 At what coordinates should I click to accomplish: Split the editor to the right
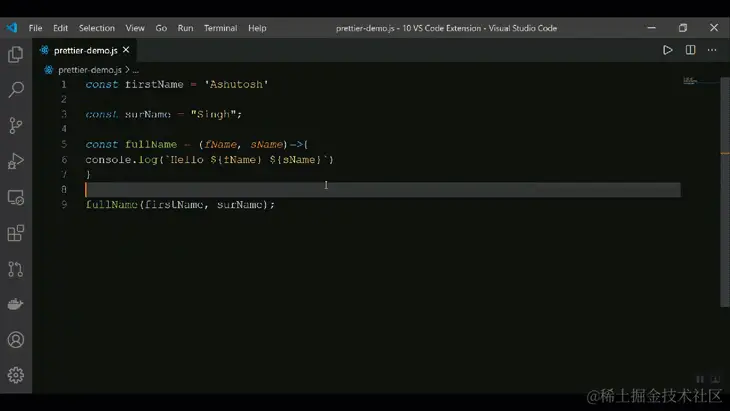690,50
